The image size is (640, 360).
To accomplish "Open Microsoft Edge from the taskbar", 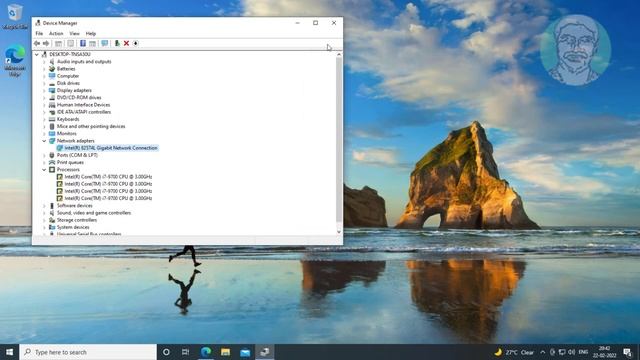I will pyautogui.click(x=206, y=352).
